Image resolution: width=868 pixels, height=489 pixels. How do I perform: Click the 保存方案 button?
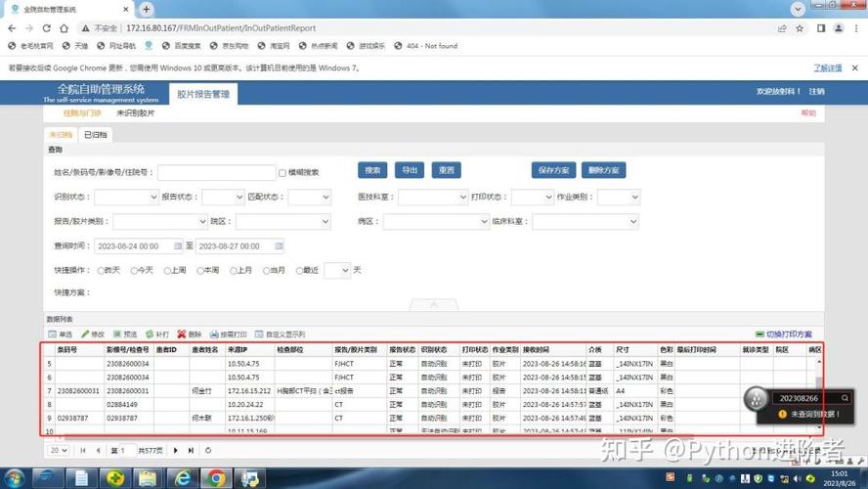pos(553,170)
